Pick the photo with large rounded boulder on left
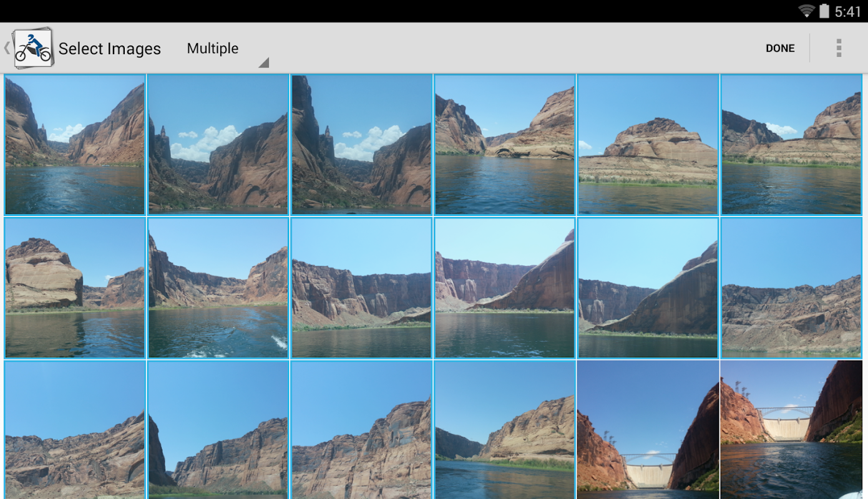Screen dimensions: 868x499 [75, 288]
